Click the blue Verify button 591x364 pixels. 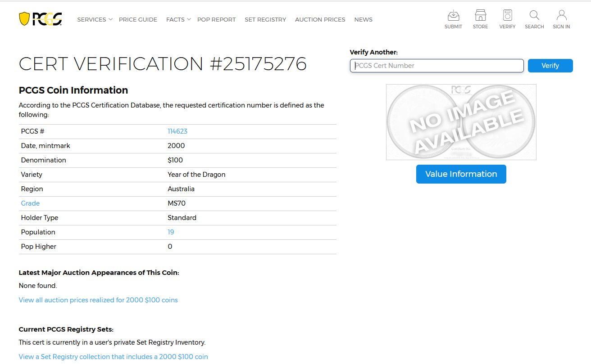point(550,66)
